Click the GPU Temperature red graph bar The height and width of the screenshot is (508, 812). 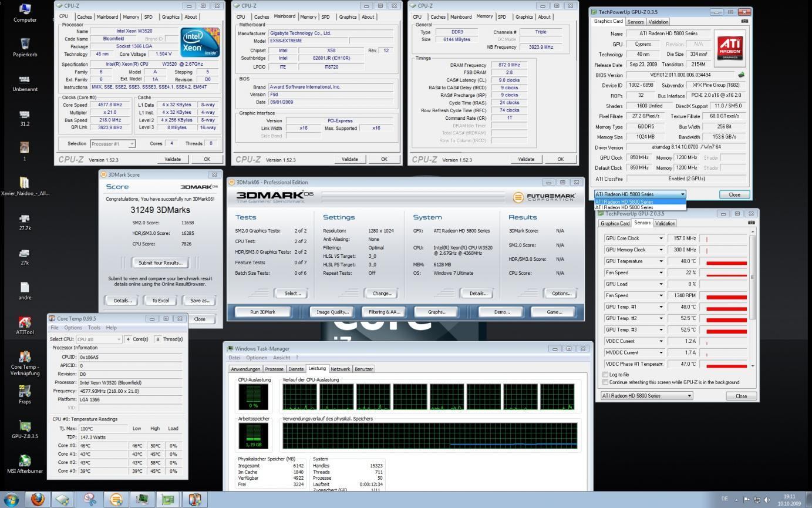pyautogui.click(x=726, y=263)
